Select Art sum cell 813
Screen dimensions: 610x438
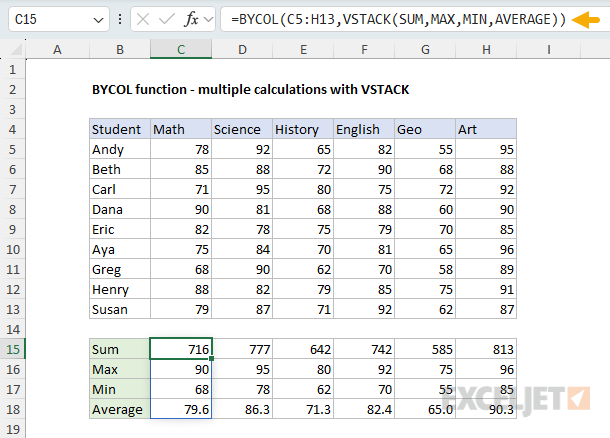pos(486,349)
